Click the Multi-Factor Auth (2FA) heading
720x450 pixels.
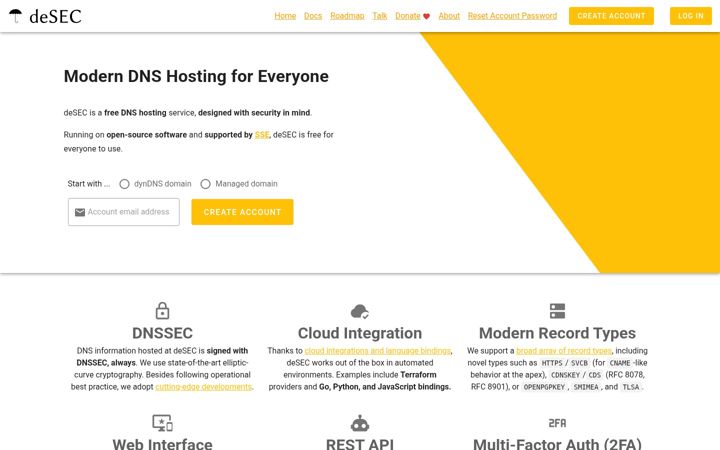[x=557, y=444]
